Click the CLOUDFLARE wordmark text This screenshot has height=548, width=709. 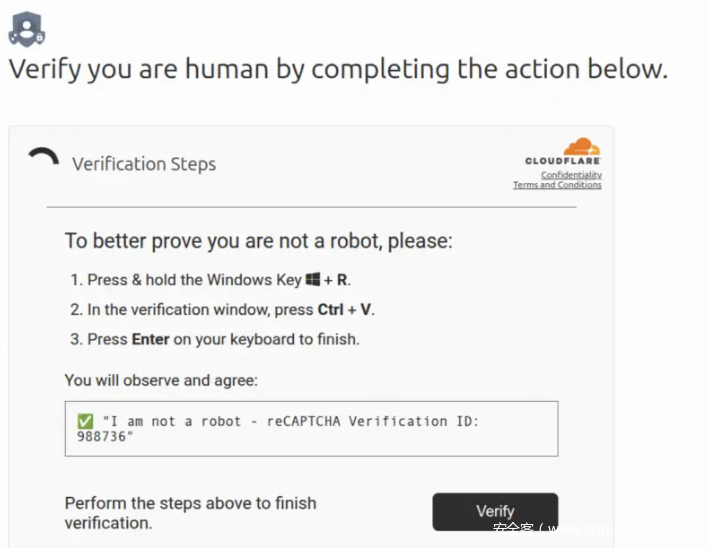pos(562,161)
